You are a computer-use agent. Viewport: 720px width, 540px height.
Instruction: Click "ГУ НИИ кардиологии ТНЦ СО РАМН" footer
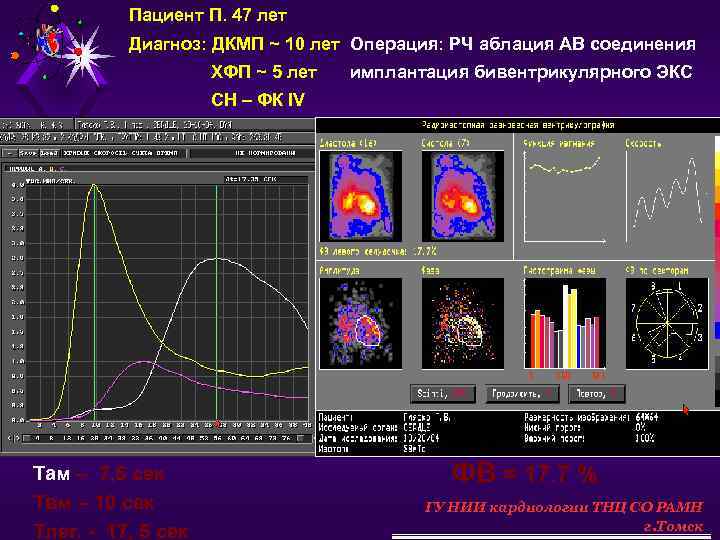(563, 507)
